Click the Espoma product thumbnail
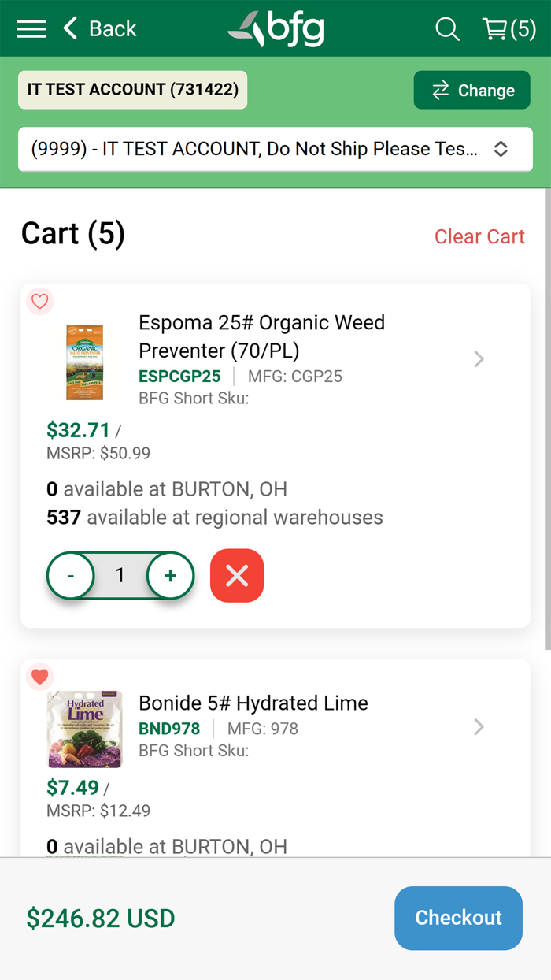Image resolution: width=551 pixels, height=980 pixels. [x=84, y=362]
